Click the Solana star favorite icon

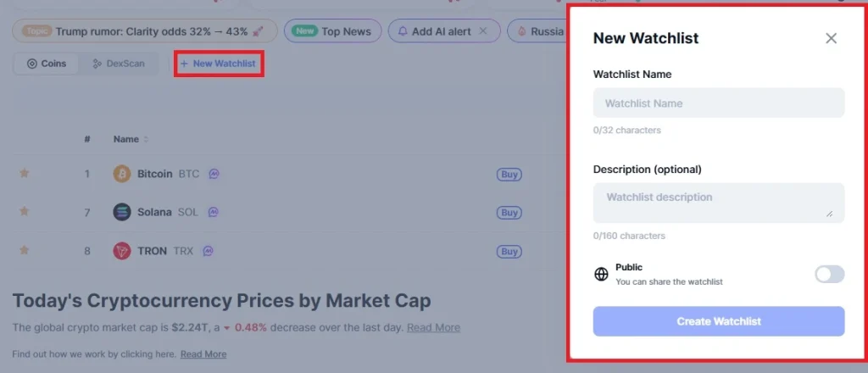point(24,211)
